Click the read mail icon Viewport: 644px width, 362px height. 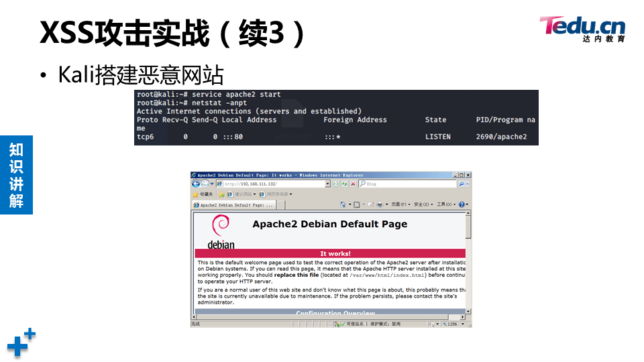tap(371, 204)
